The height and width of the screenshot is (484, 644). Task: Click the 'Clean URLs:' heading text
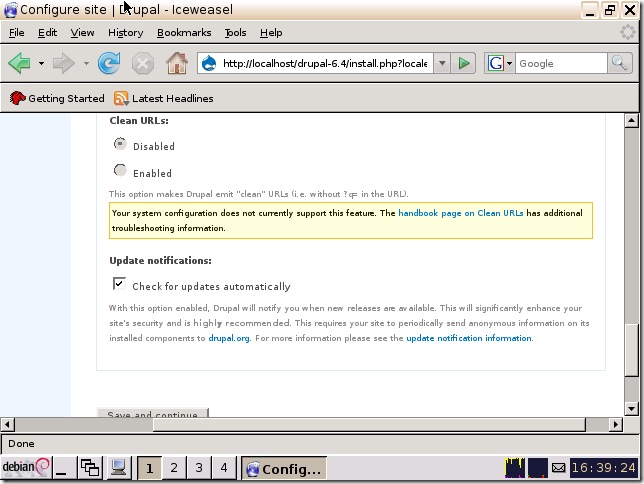click(139, 120)
